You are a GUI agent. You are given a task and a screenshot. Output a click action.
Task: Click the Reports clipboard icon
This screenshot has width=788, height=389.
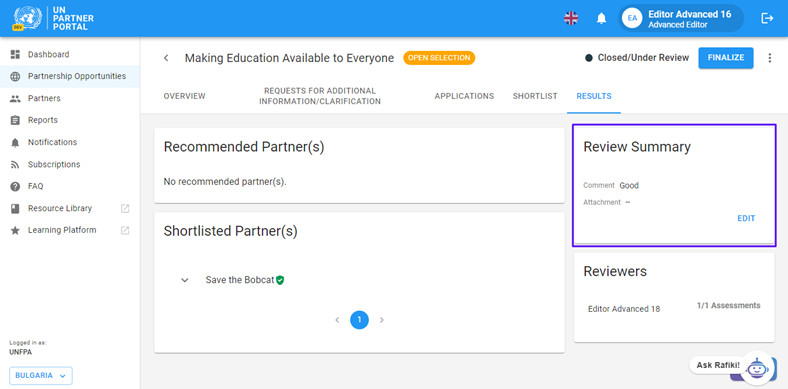click(15, 120)
